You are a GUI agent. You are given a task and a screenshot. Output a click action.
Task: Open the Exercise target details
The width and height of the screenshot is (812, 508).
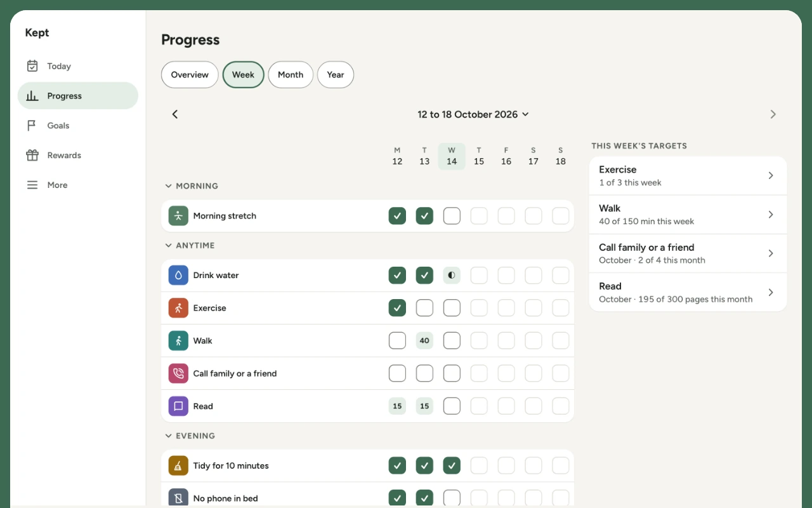[688, 176]
